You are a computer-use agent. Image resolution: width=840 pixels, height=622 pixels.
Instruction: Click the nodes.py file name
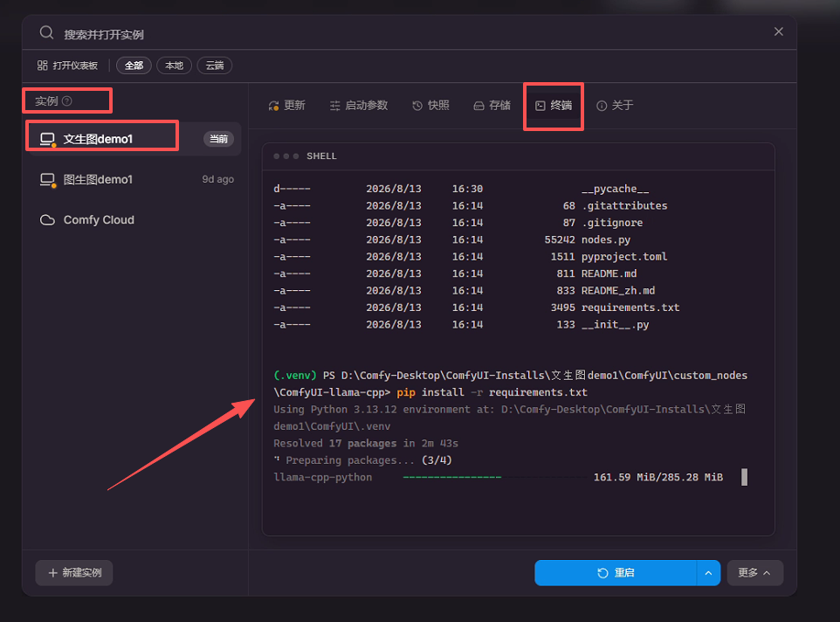point(606,239)
